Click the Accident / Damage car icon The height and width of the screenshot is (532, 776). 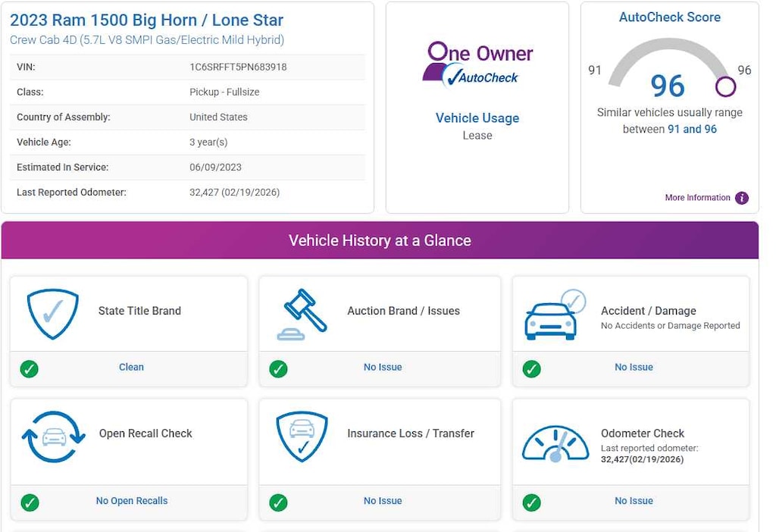tap(554, 315)
